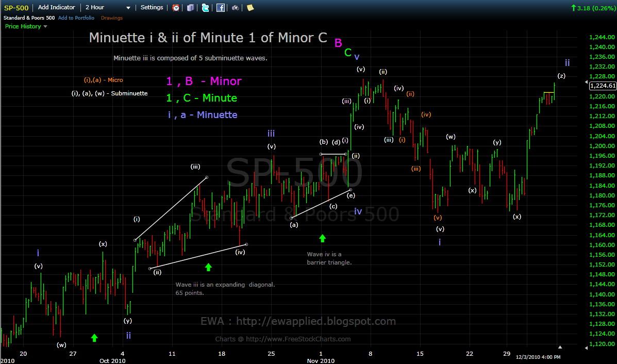617x364 pixels.
Task: Open the 2 Hour timeframe dropdown
Action: click(x=107, y=8)
